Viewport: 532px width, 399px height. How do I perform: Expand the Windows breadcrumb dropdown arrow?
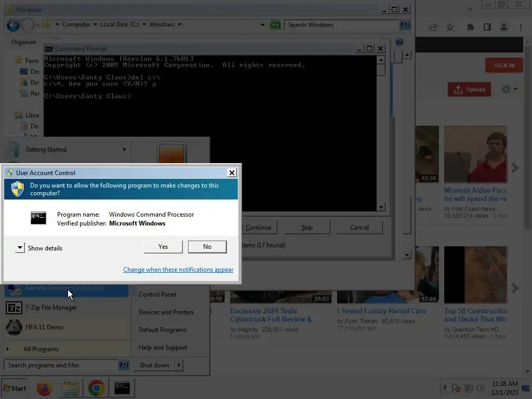tap(179, 24)
